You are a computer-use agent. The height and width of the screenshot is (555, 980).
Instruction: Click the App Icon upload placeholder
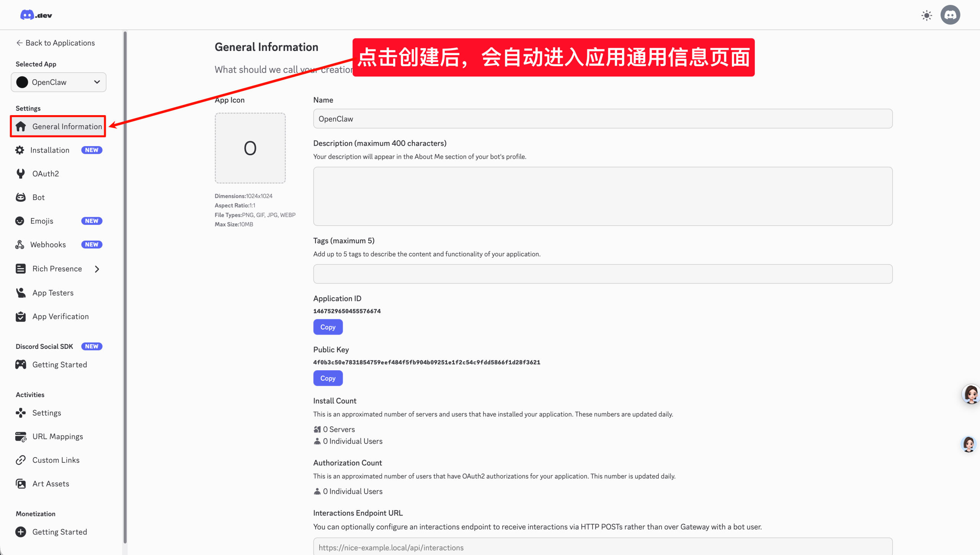250,148
